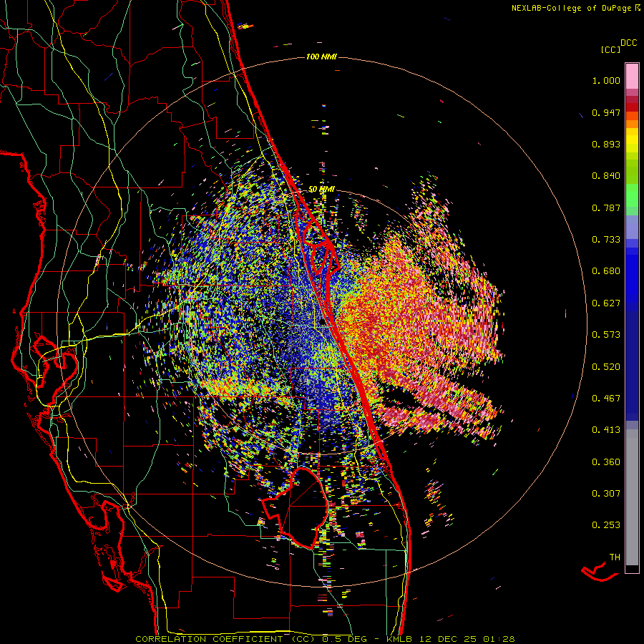This screenshot has height=644, width=644.
Task: Select the 0.627 scale value
Action: point(606,303)
